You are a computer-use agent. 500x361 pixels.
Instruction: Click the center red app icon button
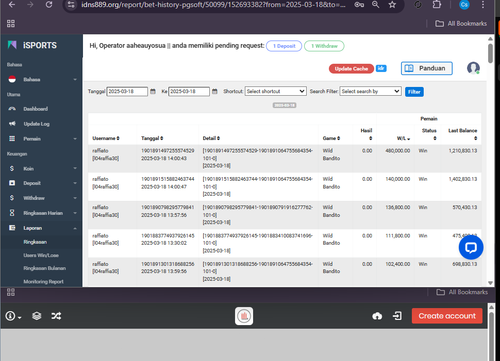pos(244,316)
